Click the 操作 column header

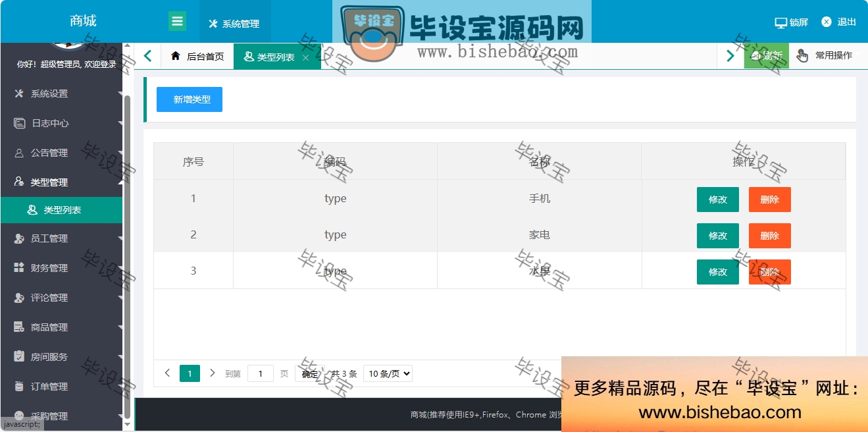tap(744, 161)
